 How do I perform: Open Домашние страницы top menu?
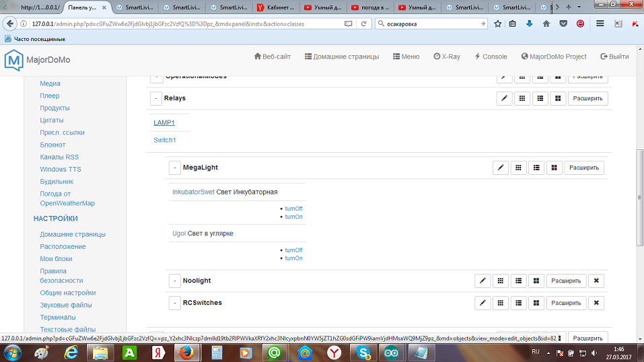342,57
